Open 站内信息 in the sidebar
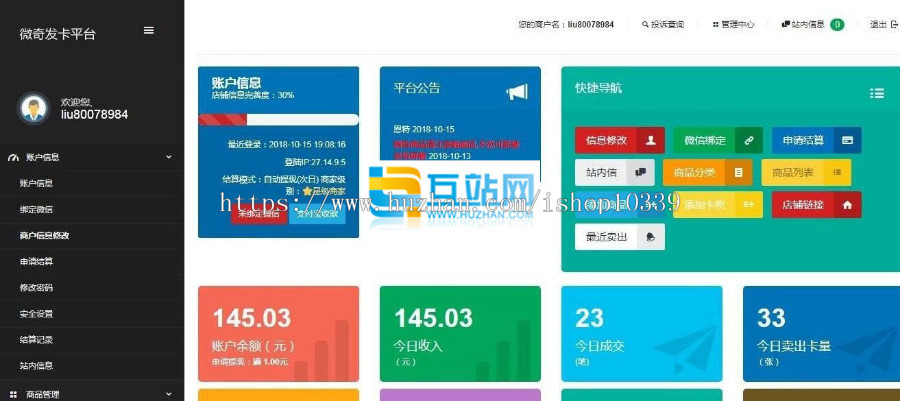The image size is (900, 401). tap(36, 365)
